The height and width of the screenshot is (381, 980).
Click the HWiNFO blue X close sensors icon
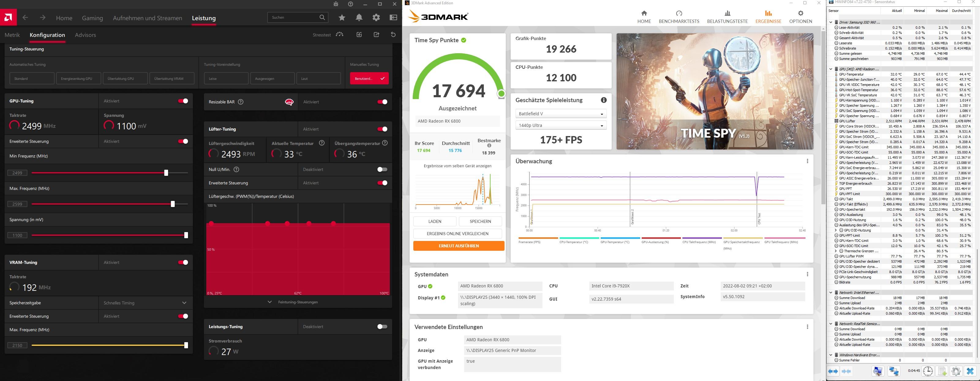click(x=970, y=371)
